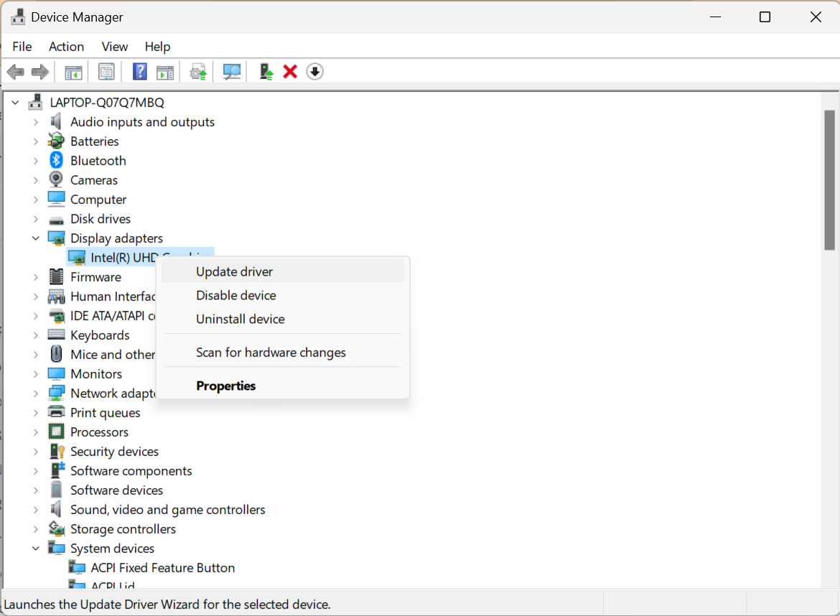Choose Update driver from context menu

[234, 271]
